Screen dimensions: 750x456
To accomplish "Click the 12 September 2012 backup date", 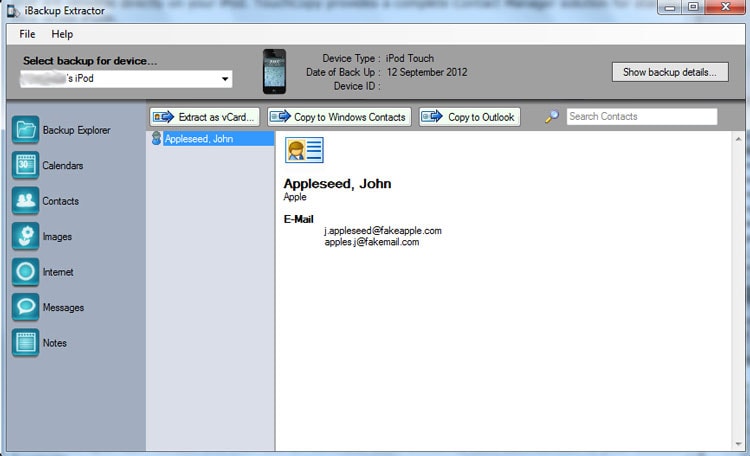I will click(x=427, y=72).
